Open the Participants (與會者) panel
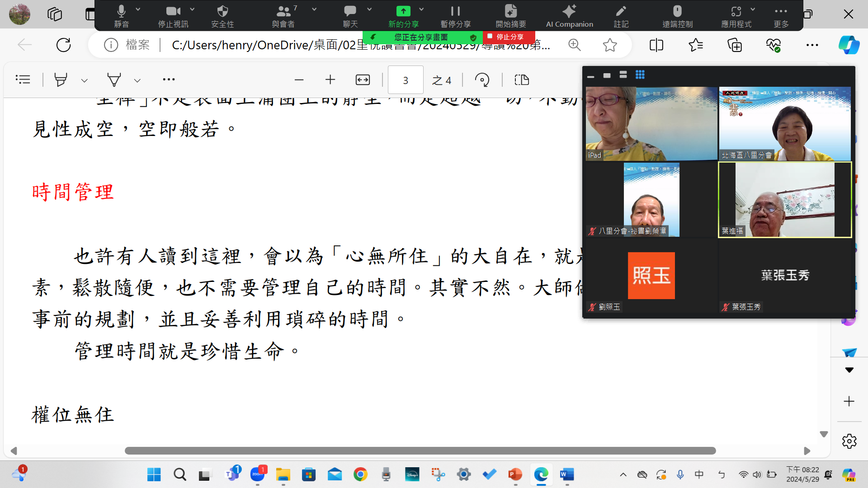The width and height of the screenshot is (868, 488). [x=283, y=16]
